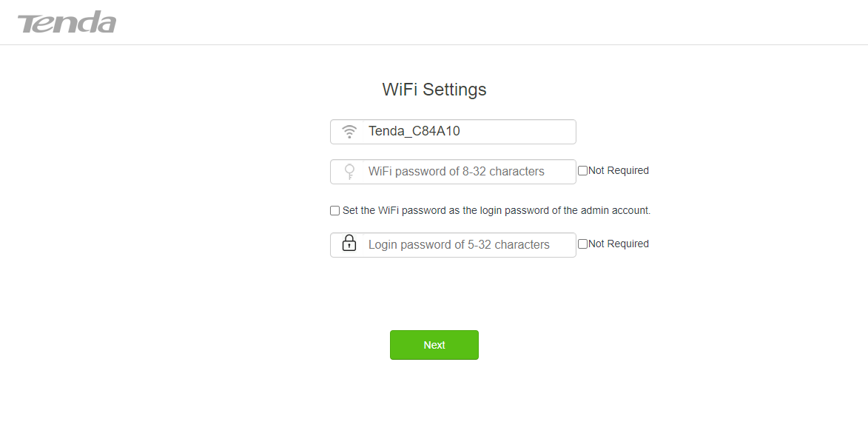Click the padlock icon in login password row

(x=349, y=243)
